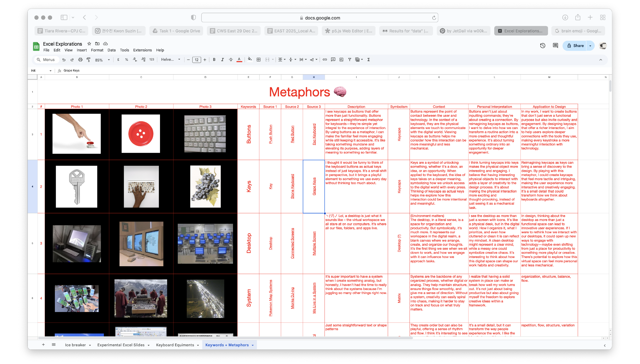Open the File menu
The image size is (640, 364).
[46, 50]
